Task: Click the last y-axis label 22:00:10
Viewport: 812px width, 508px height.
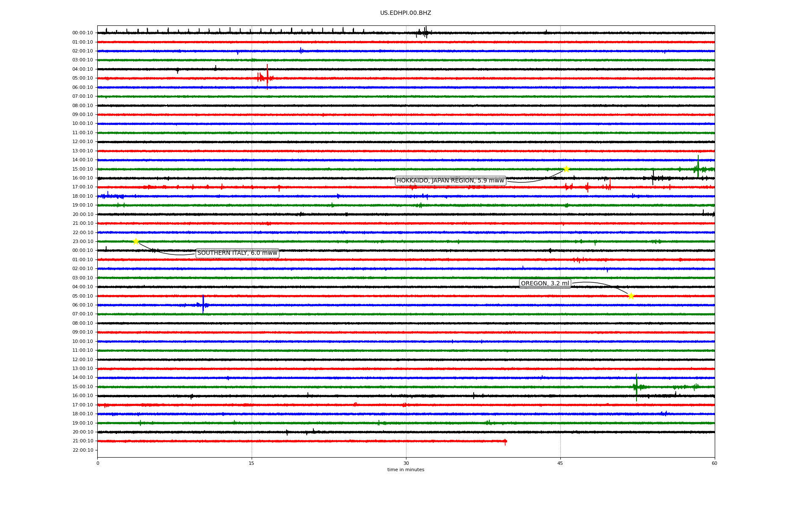Action: [x=83, y=450]
